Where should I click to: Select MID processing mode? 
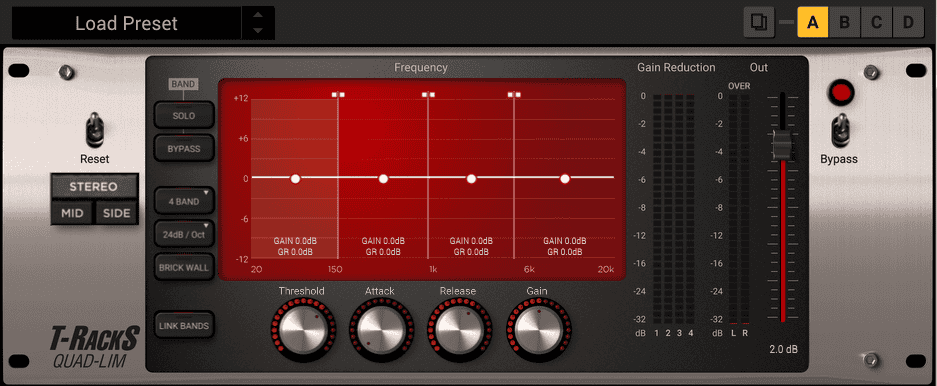72,213
